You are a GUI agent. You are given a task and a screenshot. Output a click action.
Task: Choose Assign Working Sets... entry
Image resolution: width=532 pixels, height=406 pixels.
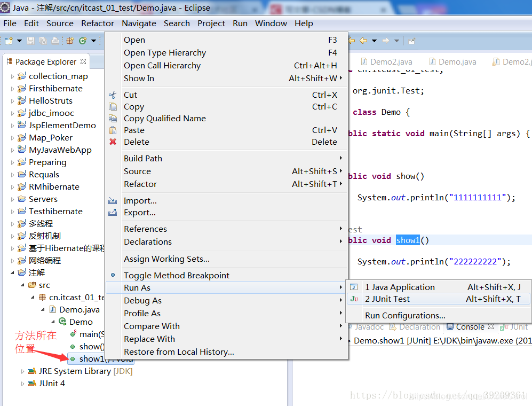pos(226,259)
